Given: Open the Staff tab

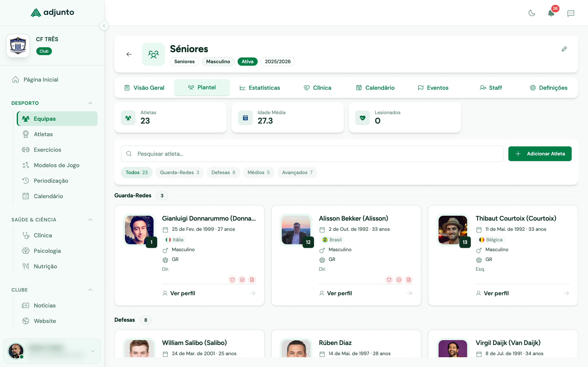Looking at the screenshot, I should point(491,88).
